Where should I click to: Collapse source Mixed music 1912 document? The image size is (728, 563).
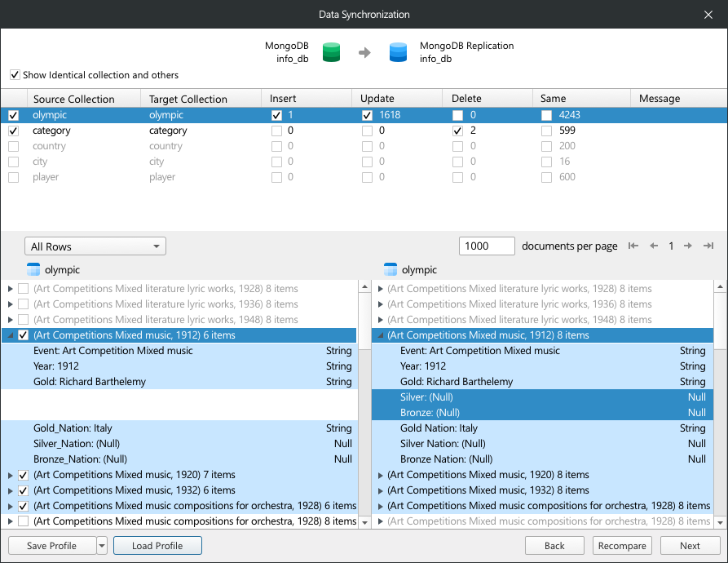point(11,335)
